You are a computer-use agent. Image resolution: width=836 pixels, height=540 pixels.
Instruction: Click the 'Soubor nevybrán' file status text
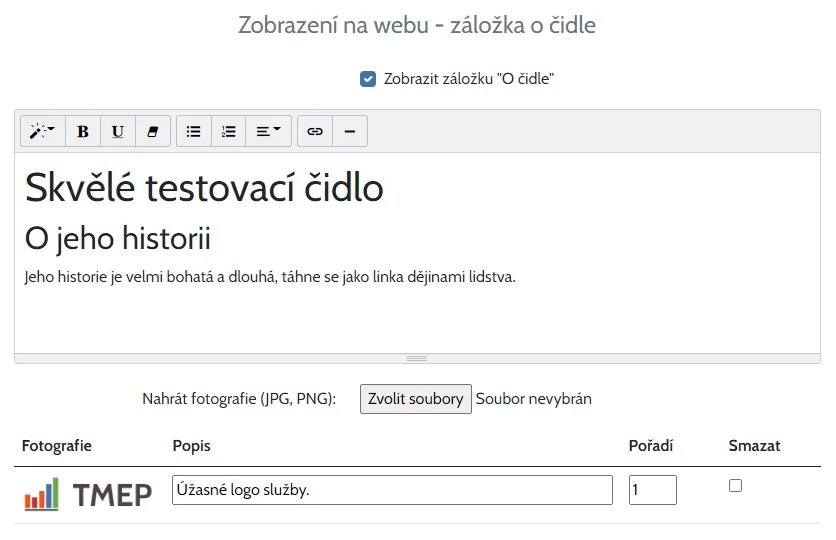534,399
